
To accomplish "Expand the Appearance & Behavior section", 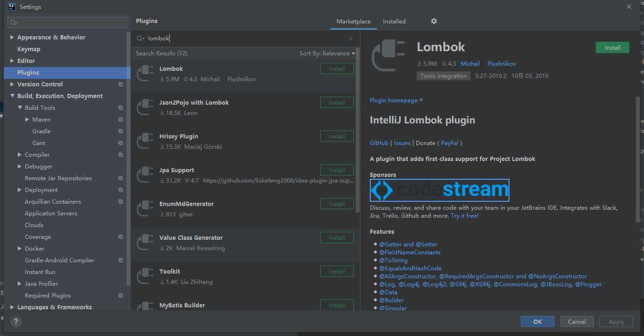I will pos(12,38).
